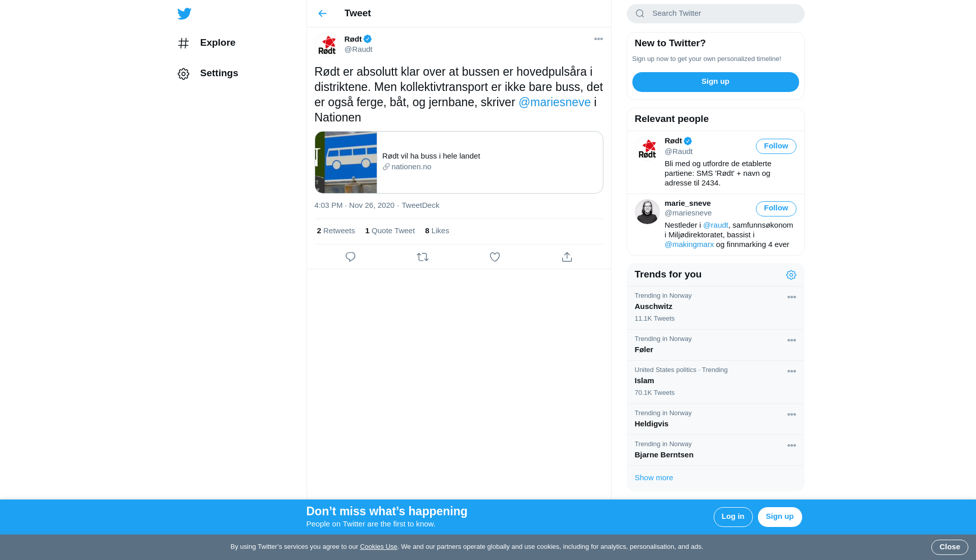The height and width of the screenshot is (560, 976).
Task: Open the nationen.no article bus thumbnail
Action: 346,163
